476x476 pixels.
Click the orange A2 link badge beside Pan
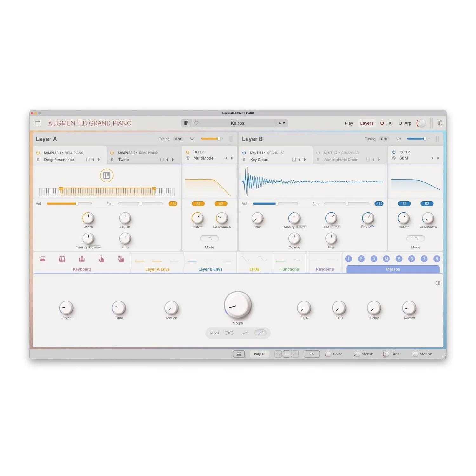[x=173, y=204]
